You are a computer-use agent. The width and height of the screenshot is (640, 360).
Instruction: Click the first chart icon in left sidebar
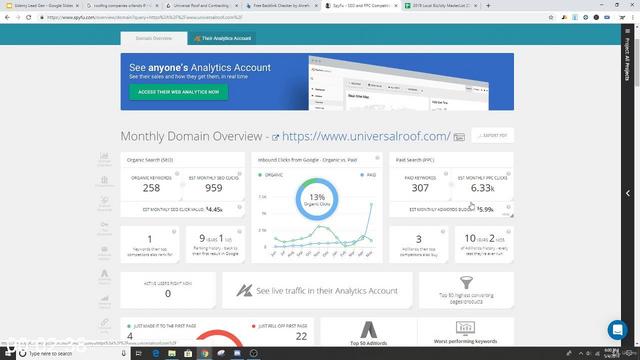(x=104, y=156)
